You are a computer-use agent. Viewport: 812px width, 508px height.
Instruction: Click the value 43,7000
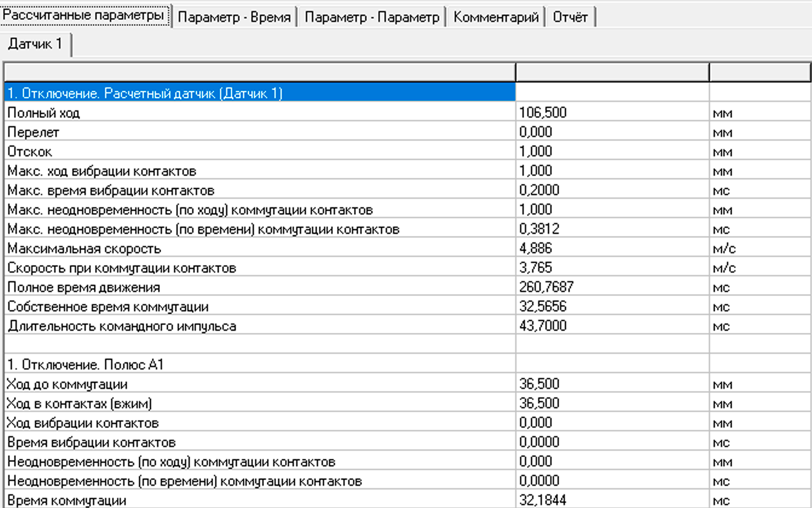[x=543, y=326]
